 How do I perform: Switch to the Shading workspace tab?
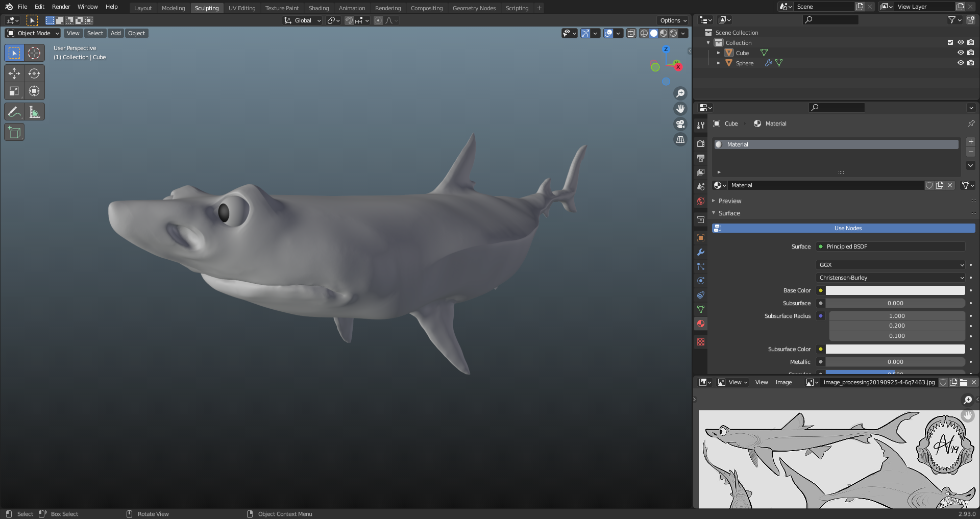point(318,8)
